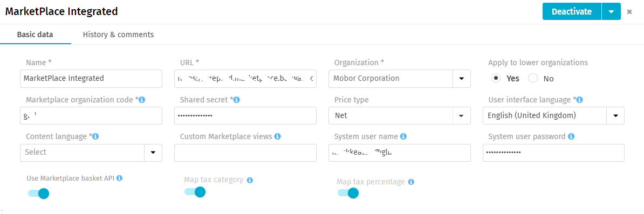Click info icon for System user password
The image size is (644, 214).
coord(571,136)
